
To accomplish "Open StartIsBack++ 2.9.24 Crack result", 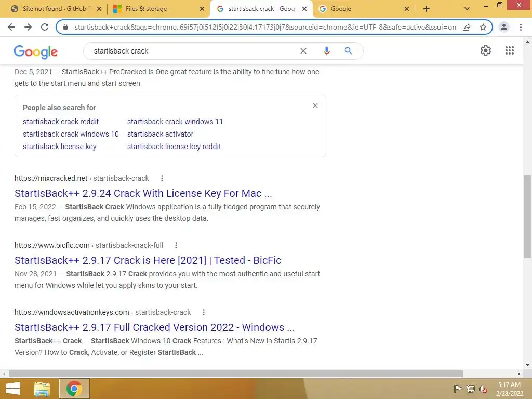I will pos(143,193).
